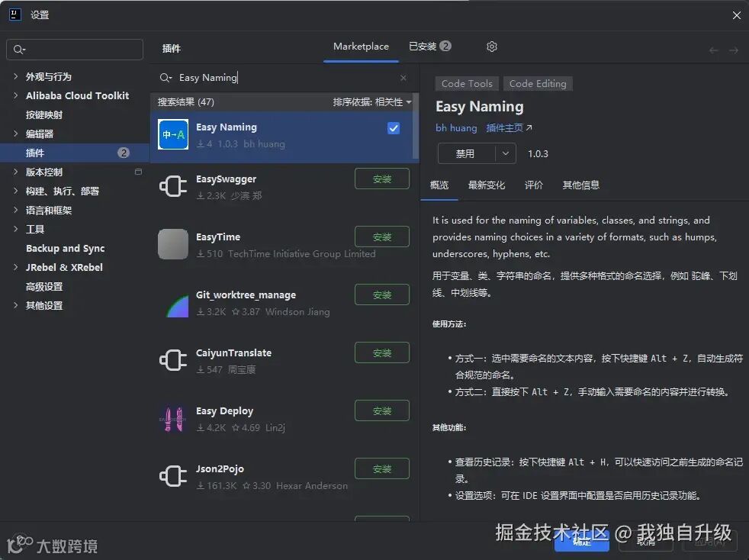Select the Json2Pojo plugin title
The width and height of the screenshot is (749, 560).
click(220, 468)
